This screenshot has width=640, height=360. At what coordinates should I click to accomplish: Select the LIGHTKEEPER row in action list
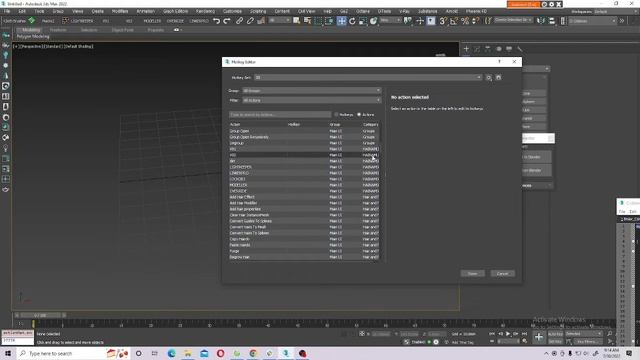pyautogui.click(x=304, y=167)
